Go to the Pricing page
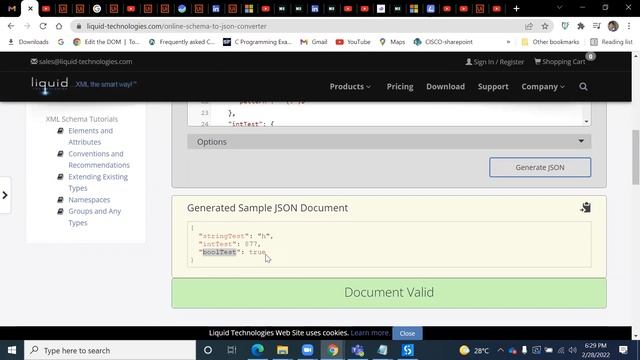The image size is (640, 360). [x=400, y=87]
